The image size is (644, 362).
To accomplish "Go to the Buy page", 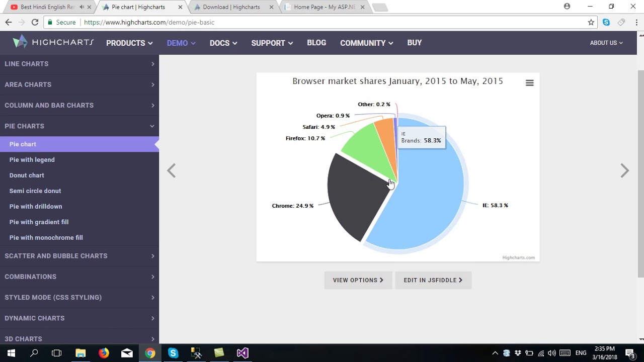I will pyautogui.click(x=415, y=43).
